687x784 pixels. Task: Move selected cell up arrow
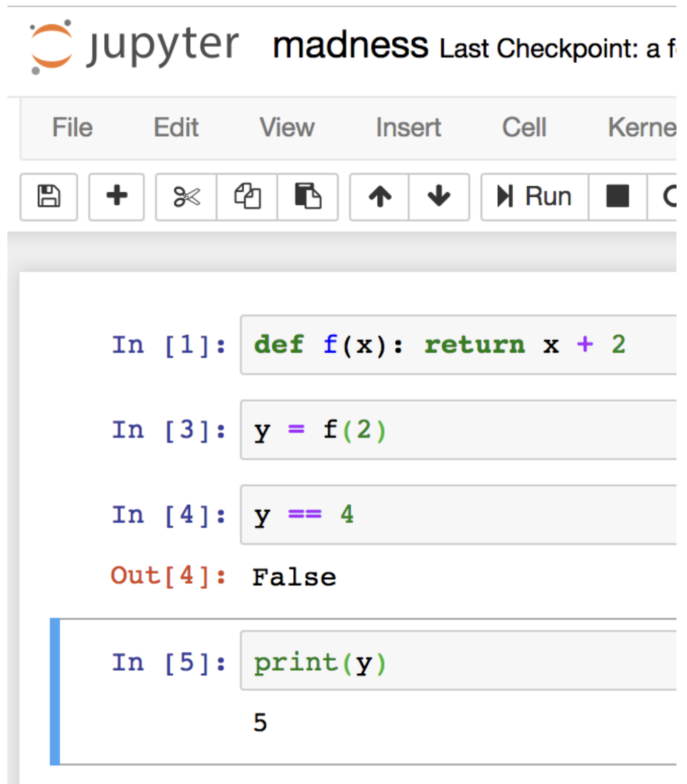click(x=380, y=197)
